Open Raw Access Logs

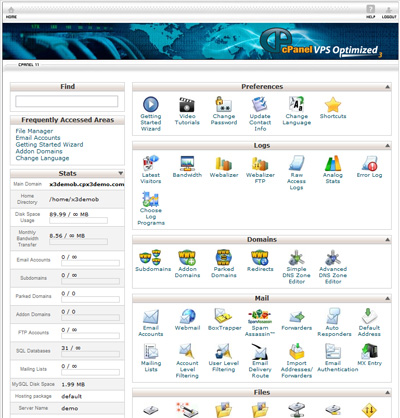tap(296, 163)
